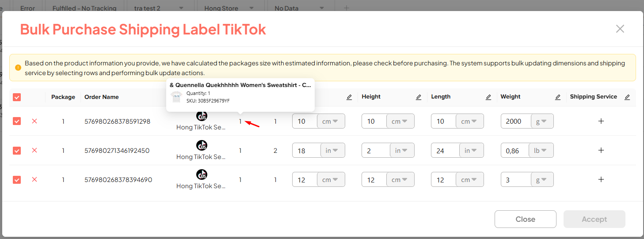Remove order 576980268378591298 with red X
The width and height of the screenshot is (644, 239).
coord(34,121)
